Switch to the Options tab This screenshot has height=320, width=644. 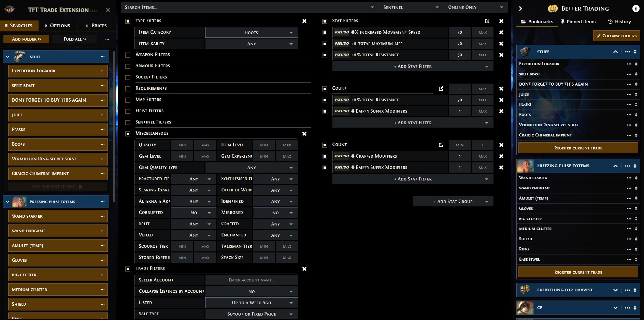coord(57,26)
